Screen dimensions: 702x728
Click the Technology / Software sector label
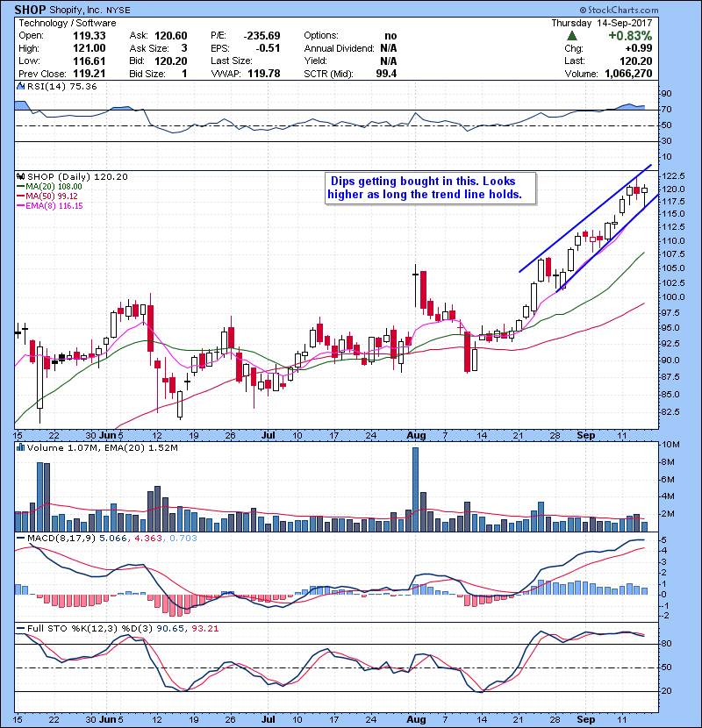click(x=59, y=22)
